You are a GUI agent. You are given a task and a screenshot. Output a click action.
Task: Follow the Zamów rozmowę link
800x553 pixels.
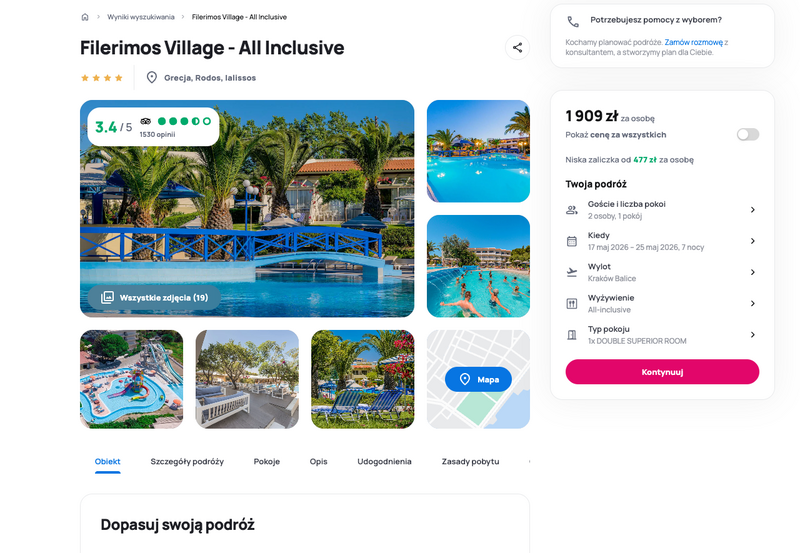coord(693,42)
